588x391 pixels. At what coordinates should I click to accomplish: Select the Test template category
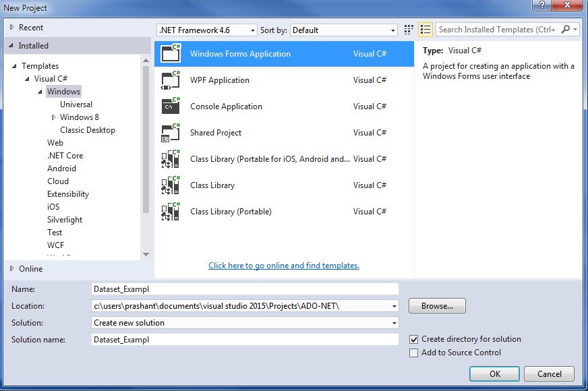[x=55, y=233]
